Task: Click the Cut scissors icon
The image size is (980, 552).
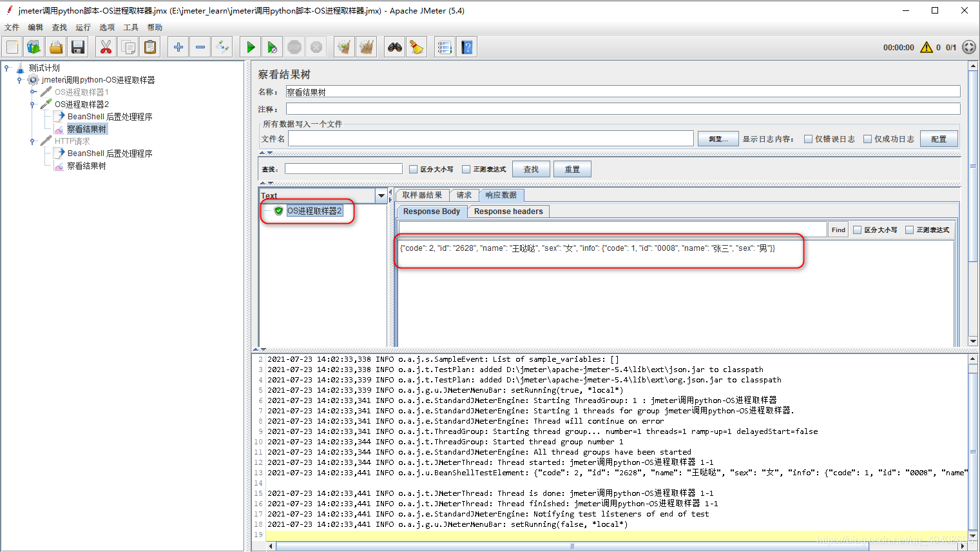Action: tap(105, 46)
